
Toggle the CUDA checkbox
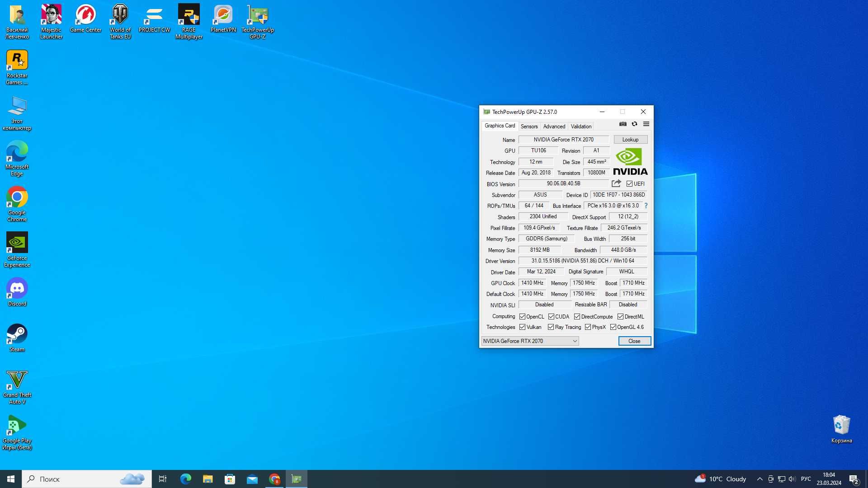pos(551,317)
